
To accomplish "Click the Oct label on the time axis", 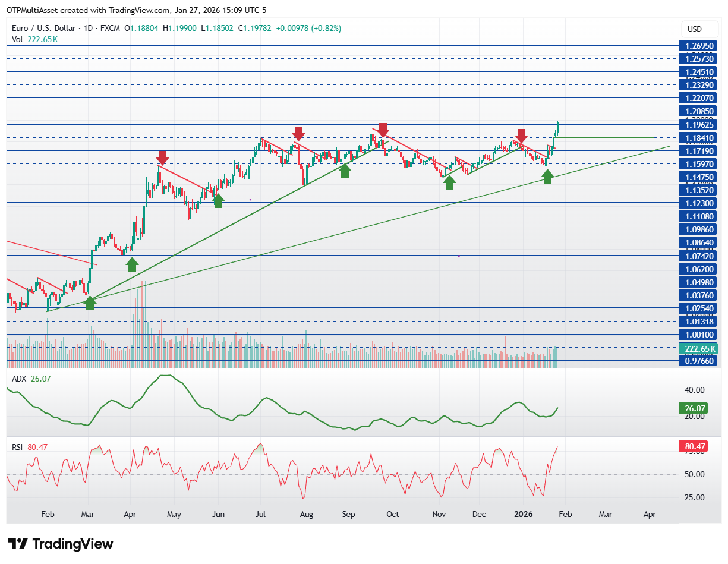I will point(393,513).
